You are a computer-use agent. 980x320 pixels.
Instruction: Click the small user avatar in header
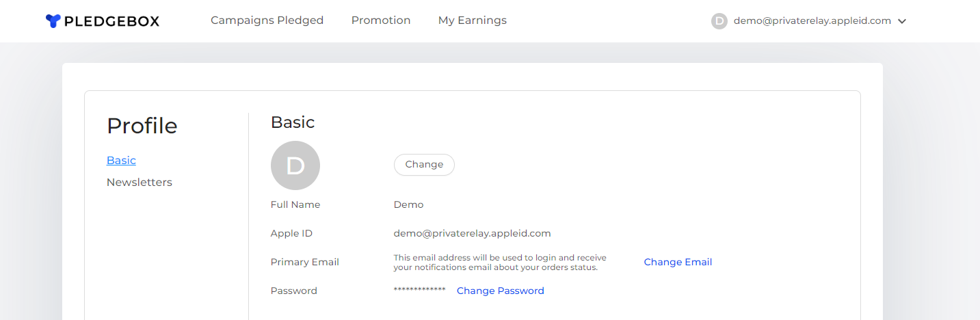click(719, 21)
